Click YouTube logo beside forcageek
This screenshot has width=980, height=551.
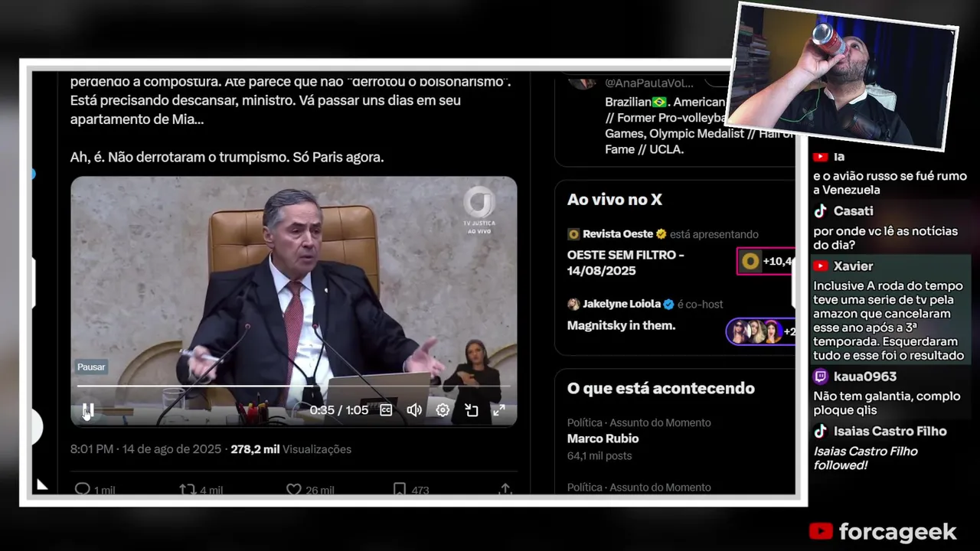tap(821, 531)
